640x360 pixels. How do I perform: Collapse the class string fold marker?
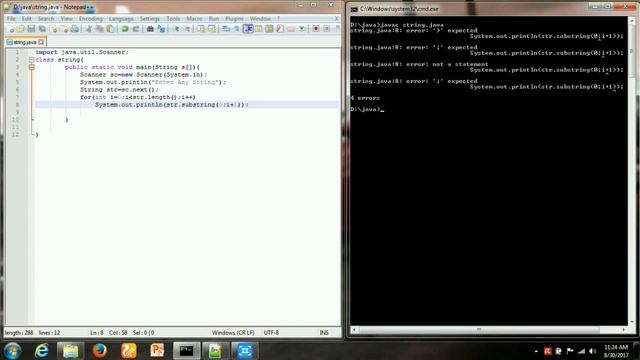tap(31, 60)
